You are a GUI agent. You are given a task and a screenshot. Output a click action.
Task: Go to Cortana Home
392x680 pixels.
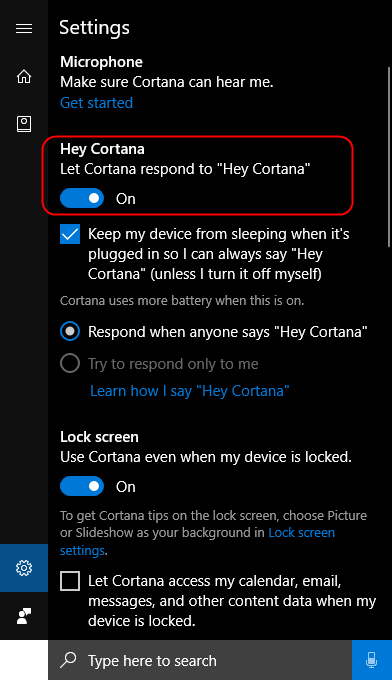pos(24,76)
